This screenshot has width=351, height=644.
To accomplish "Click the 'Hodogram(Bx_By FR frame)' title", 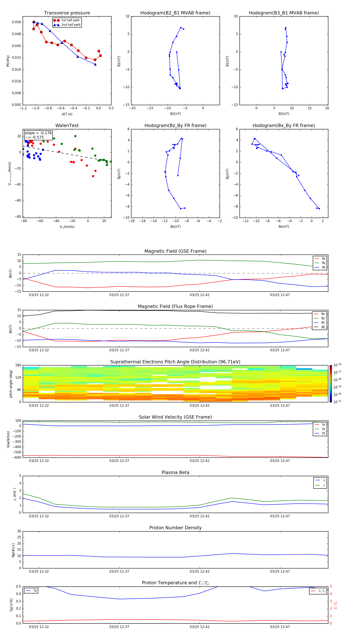I will coord(284,125).
